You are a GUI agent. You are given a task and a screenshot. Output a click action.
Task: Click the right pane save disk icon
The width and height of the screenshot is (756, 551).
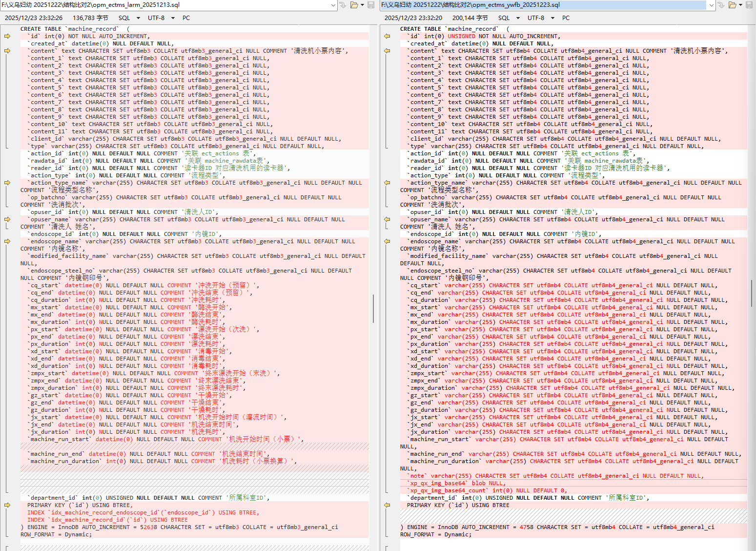click(750, 5)
